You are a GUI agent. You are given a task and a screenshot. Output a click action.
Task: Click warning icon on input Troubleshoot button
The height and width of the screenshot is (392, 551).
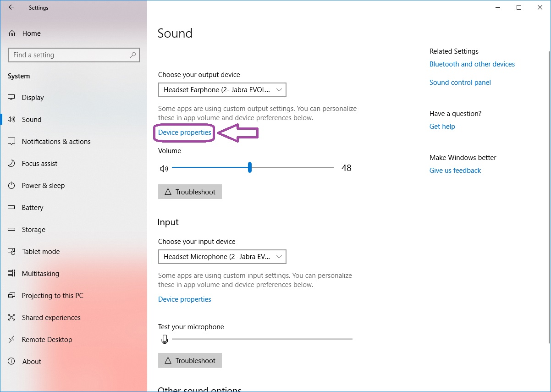point(168,361)
